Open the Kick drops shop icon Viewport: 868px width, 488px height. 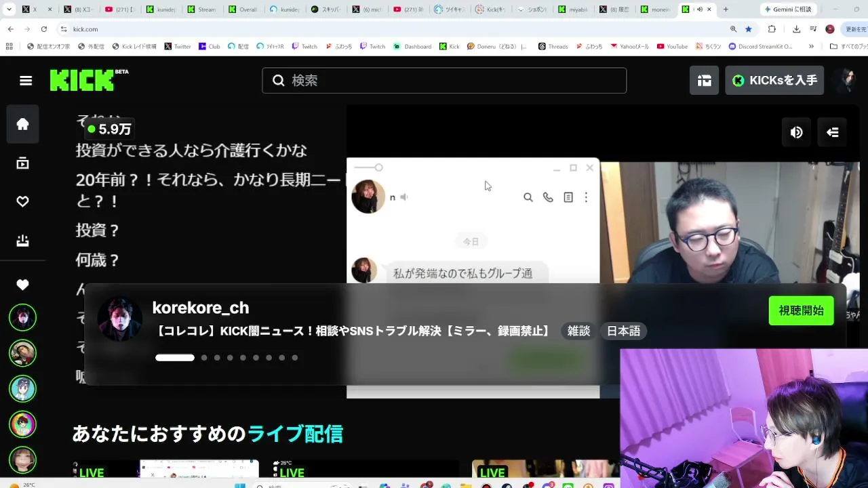pyautogui.click(x=705, y=81)
